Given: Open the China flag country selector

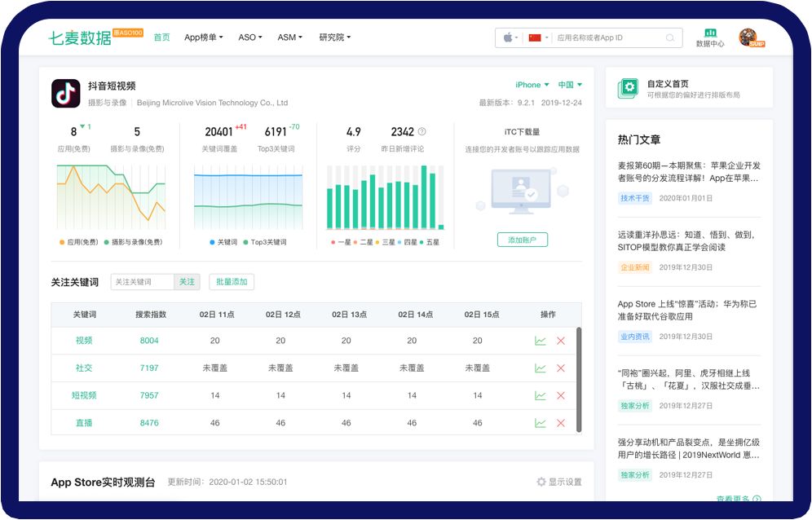Looking at the screenshot, I should pyautogui.click(x=538, y=37).
